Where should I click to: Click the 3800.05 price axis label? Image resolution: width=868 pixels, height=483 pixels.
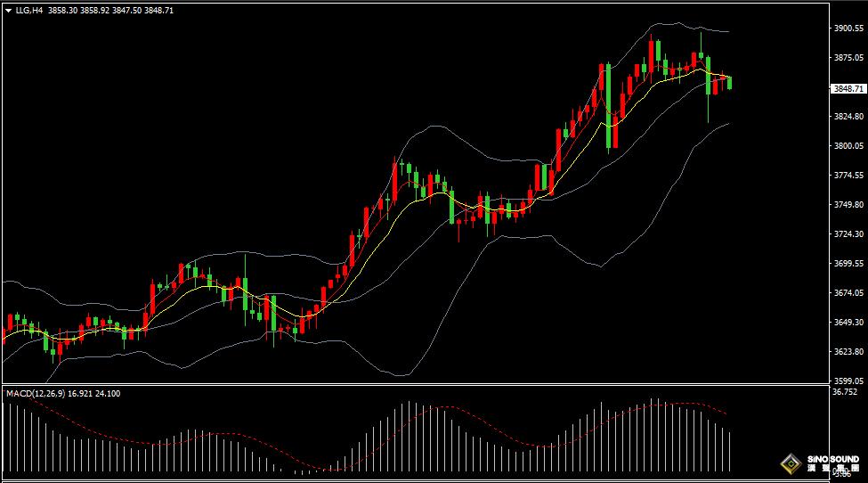[849, 146]
